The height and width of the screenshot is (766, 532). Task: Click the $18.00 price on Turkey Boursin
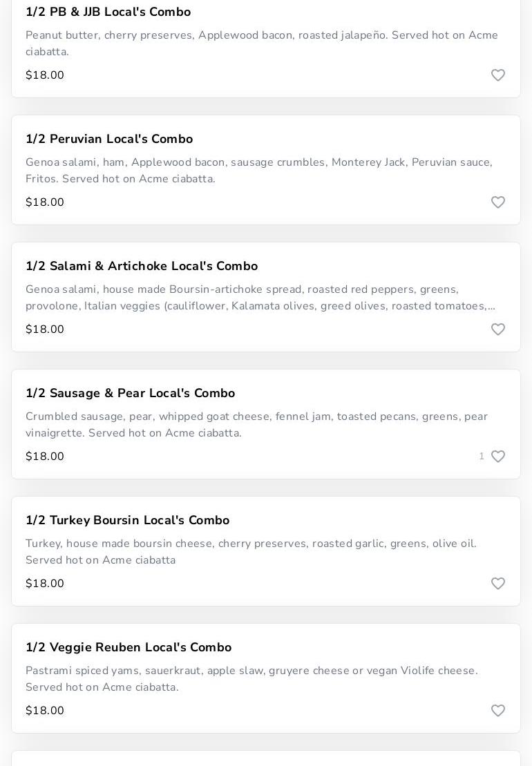click(x=45, y=584)
